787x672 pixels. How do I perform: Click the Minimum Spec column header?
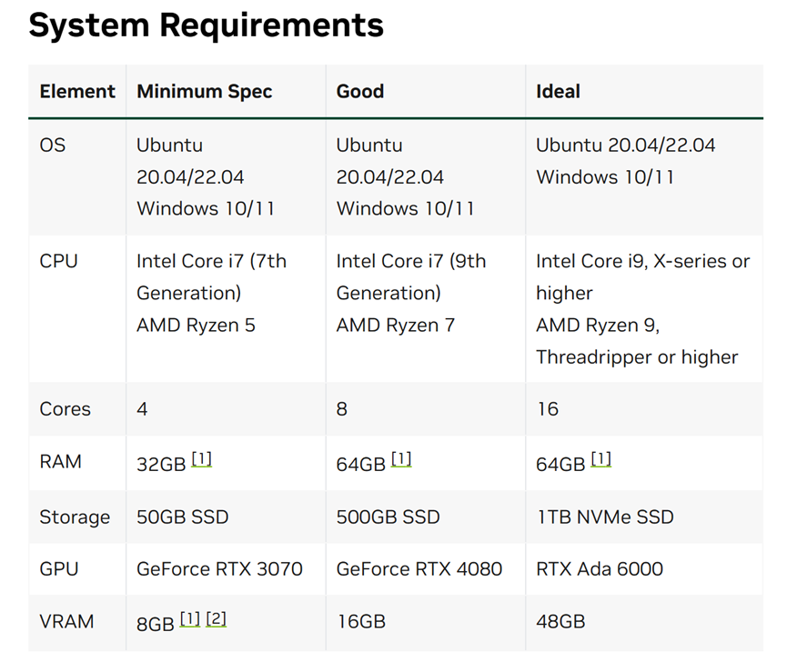pos(204,91)
